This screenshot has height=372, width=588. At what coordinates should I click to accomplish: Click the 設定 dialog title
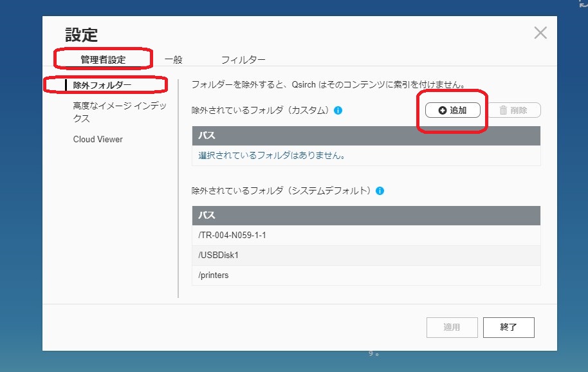pos(81,35)
